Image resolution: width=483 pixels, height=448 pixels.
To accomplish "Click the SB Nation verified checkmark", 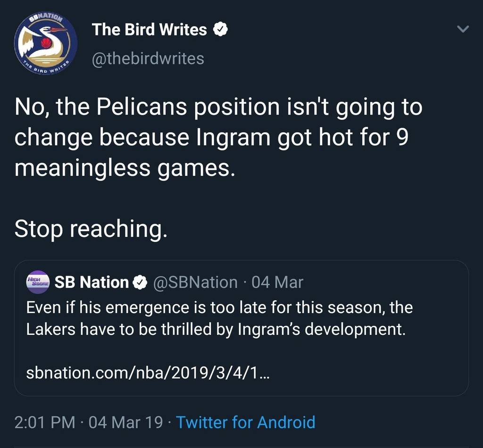I will [140, 282].
